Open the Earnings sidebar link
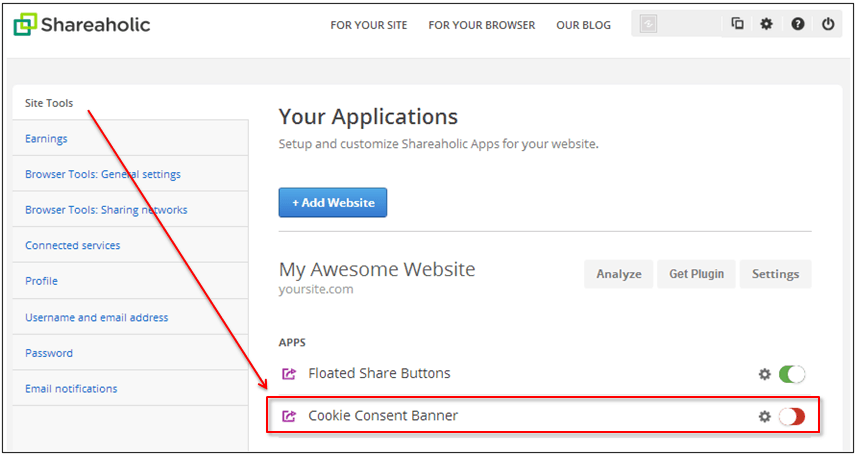This screenshot has width=857, height=457. (46, 138)
